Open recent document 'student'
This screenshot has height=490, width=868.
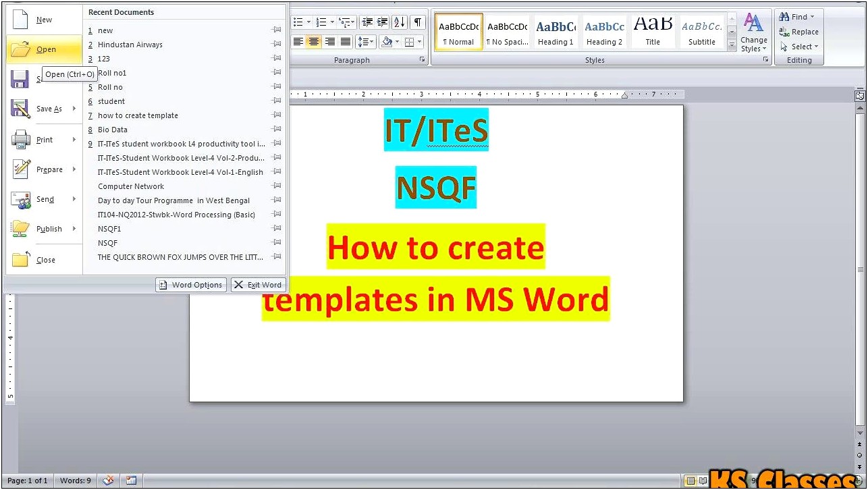click(x=184, y=101)
